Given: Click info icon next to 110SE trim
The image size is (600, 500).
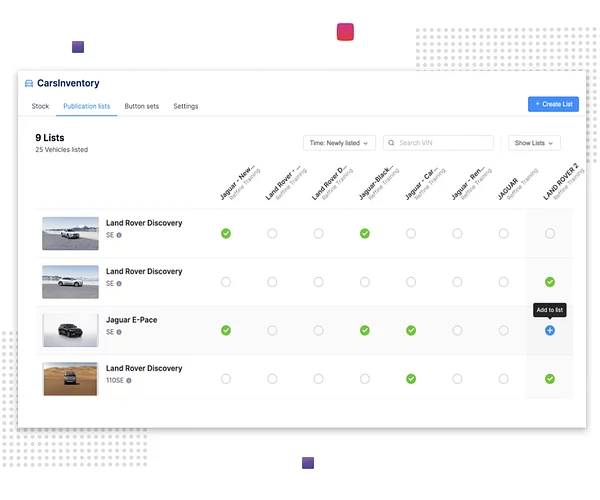Looking at the screenshot, I should pos(129,380).
